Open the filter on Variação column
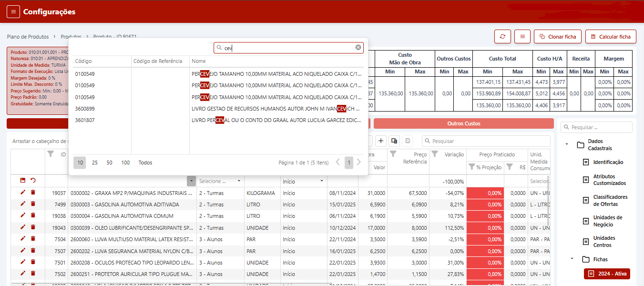The image size is (644, 286). click(435, 154)
